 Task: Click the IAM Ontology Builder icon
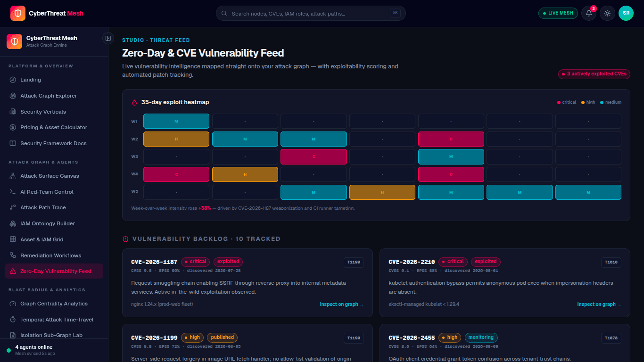(13, 223)
